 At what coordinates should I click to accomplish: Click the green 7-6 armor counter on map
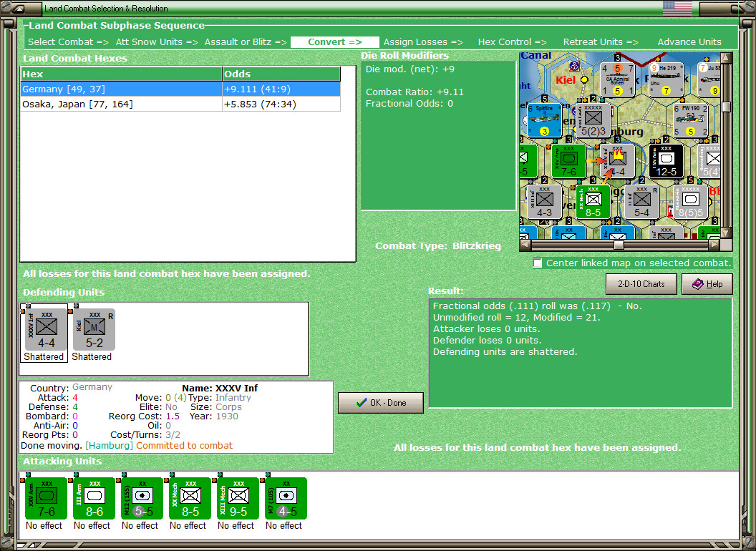pos(568,161)
